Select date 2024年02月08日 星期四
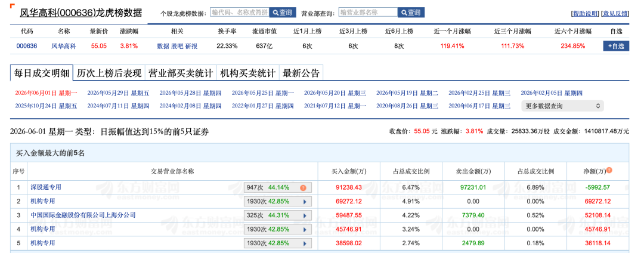The image size is (644, 253). click(191, 106)
